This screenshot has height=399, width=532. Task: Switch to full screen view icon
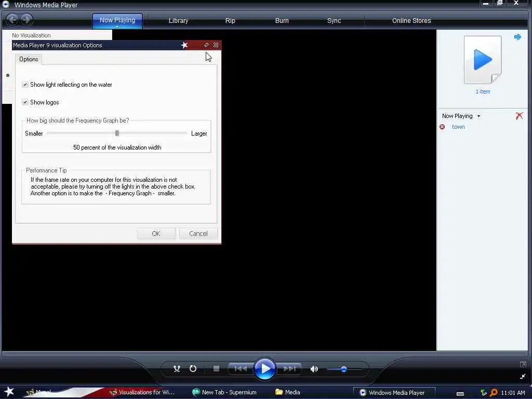tap(523, 364)
